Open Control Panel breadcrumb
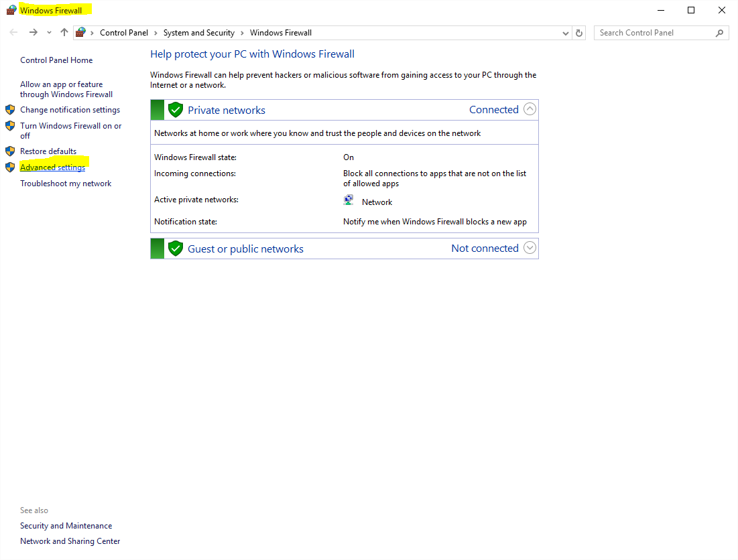The width and height of the screenshot is (738, 560). coord(124,33)
